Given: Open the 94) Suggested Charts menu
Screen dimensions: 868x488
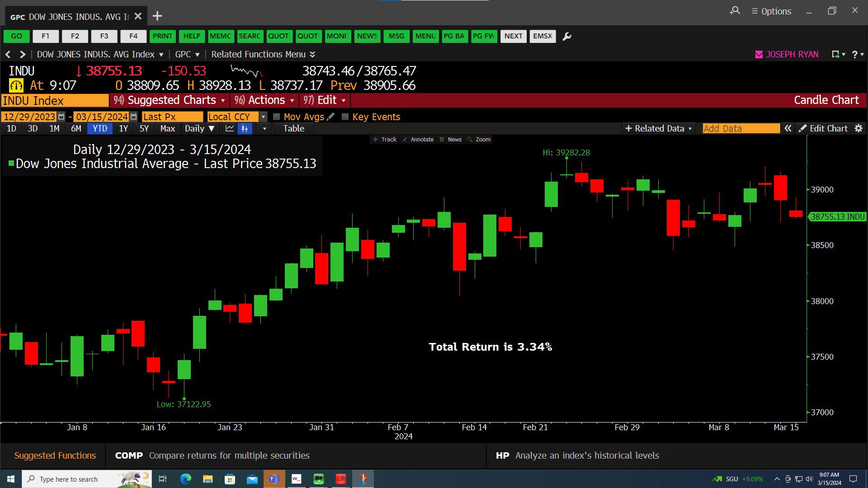Looking at the screenshot, I should [x=169, y=100].
